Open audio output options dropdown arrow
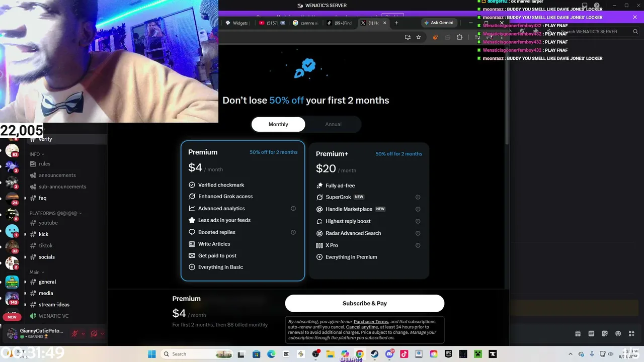This screenshot has width=644, height=362. pyautogui.click(x=102, y=333)
